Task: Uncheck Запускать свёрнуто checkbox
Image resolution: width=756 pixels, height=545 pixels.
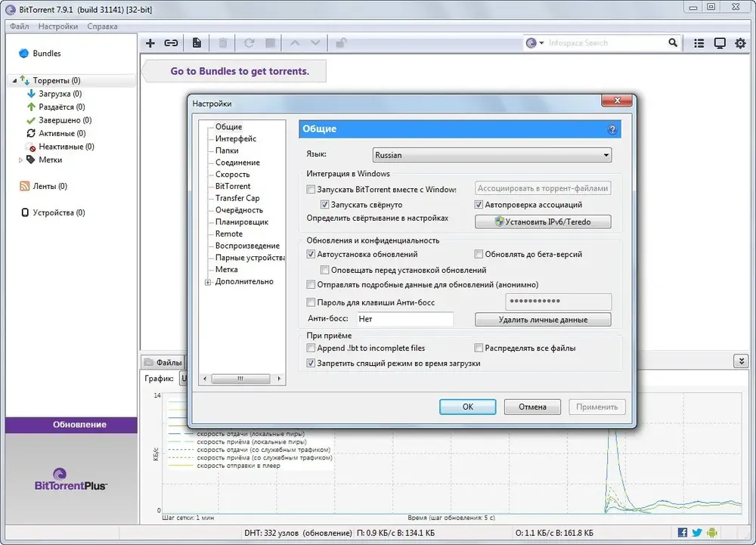Action: pos(325,205)
